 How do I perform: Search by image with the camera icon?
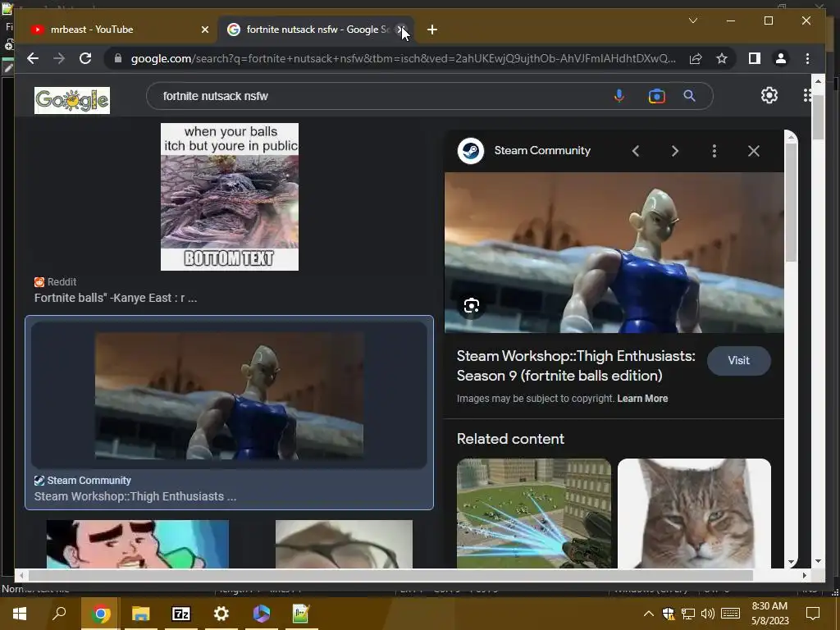click(657, 96)
